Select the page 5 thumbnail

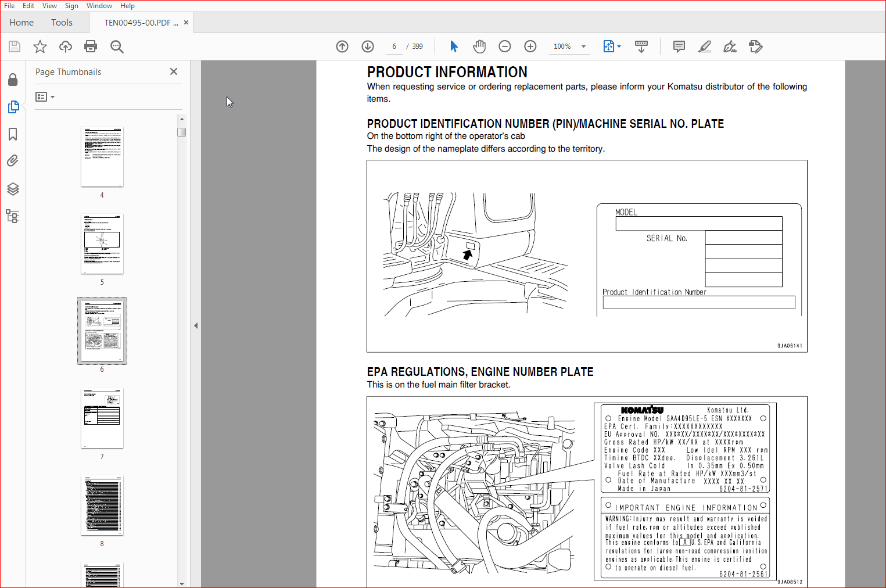coord(102,244)
